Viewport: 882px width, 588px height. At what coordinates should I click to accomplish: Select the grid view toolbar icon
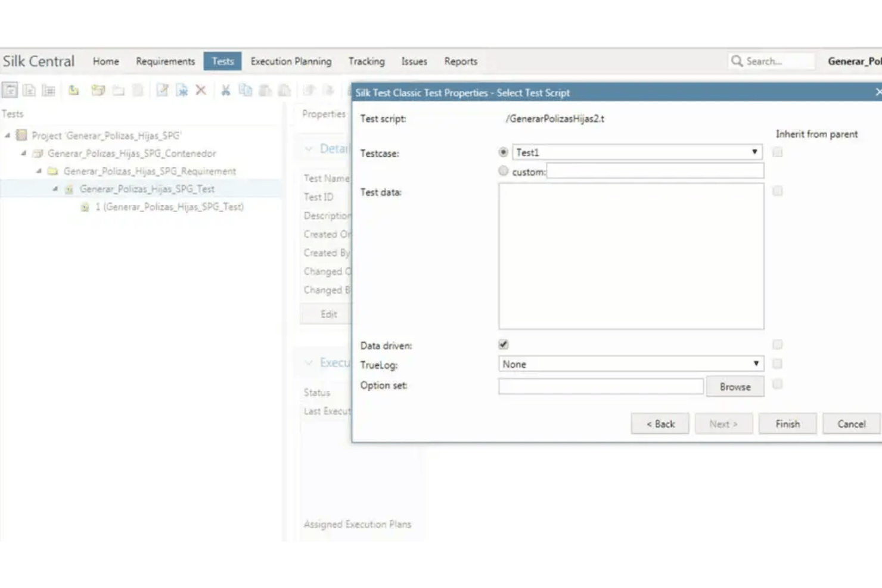coord(48,90)
